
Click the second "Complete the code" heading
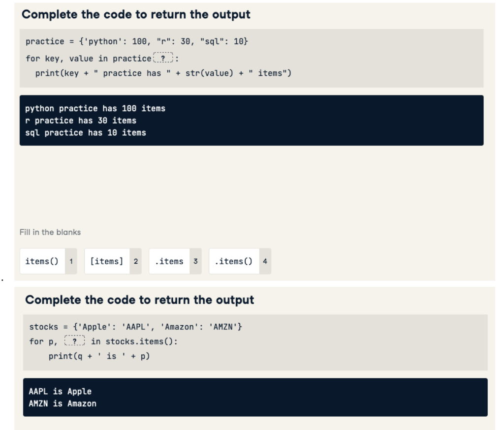(140, 300)
